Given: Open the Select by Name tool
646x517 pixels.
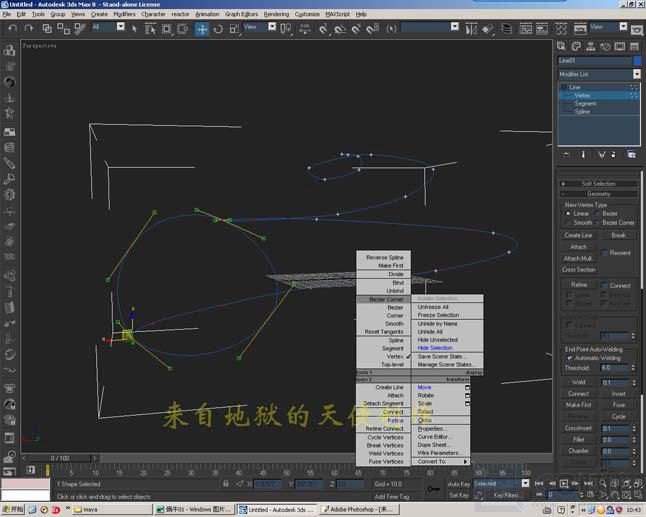Looking at the screenshot, I should 150,28.
